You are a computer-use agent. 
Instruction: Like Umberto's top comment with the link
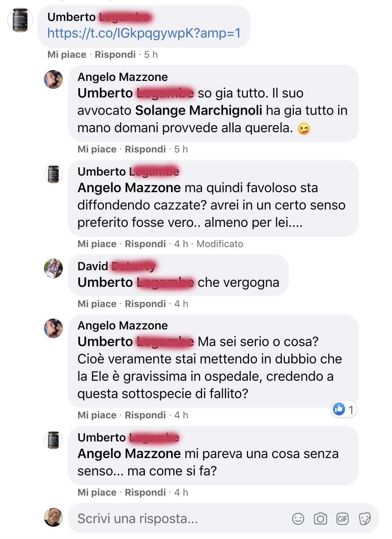67,55
